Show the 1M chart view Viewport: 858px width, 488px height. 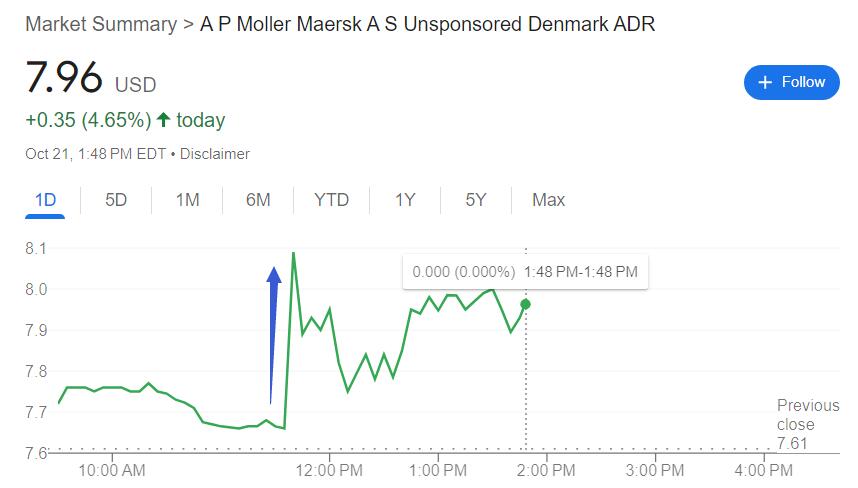187,200
